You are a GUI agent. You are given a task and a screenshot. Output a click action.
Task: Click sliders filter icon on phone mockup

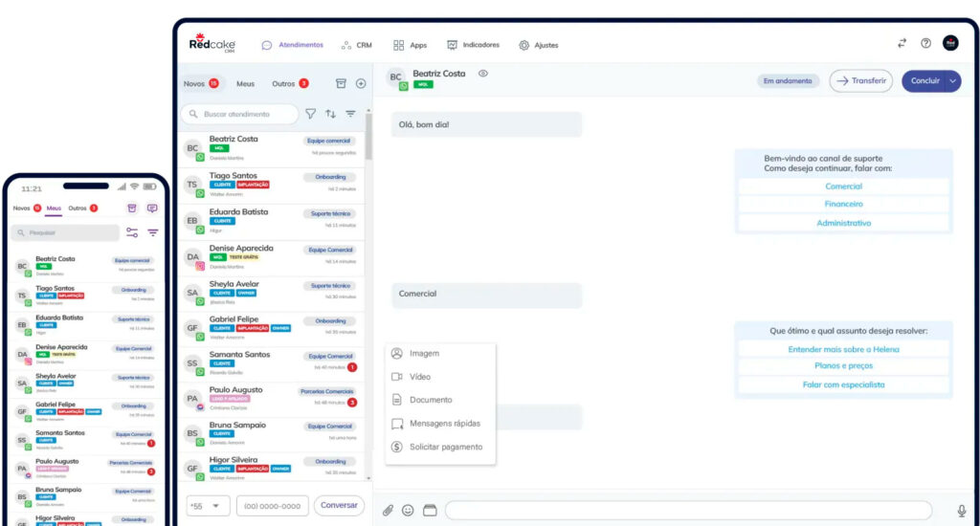pyautogui.click(x=132, y=232)
